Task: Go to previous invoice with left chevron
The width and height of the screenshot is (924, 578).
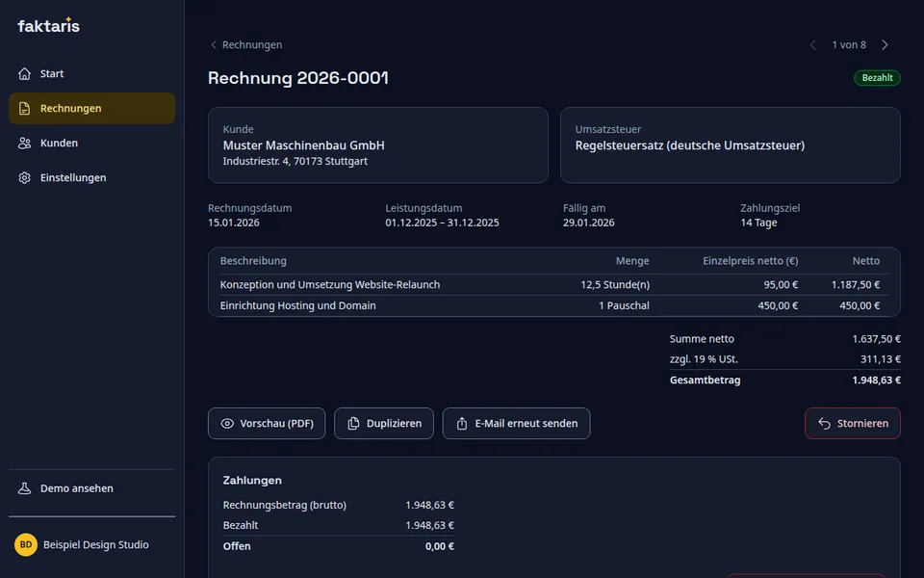Action: pos(812,45)
